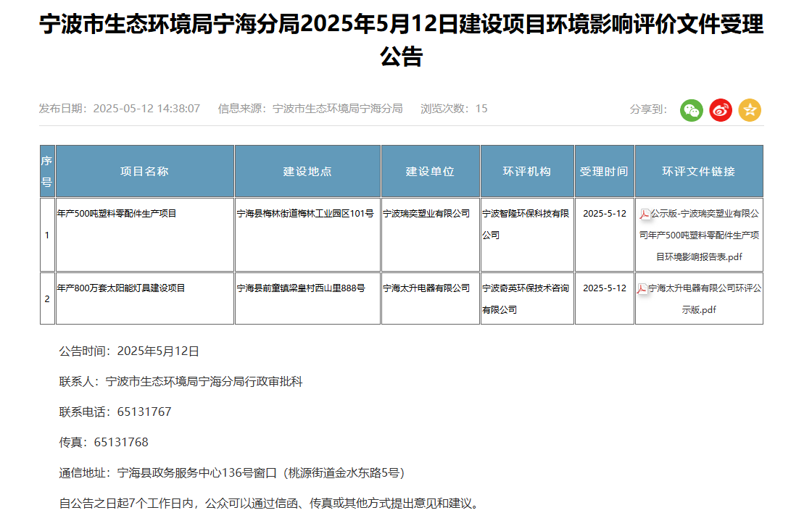The width and height of the screenshot is (812, 526).
Task: Click the page title heading
Action: 402,40
